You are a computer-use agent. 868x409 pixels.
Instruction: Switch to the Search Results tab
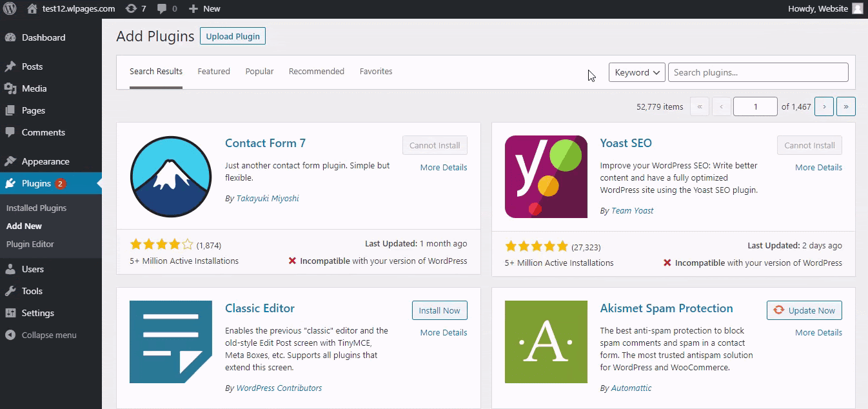click(x=156, y=72)
